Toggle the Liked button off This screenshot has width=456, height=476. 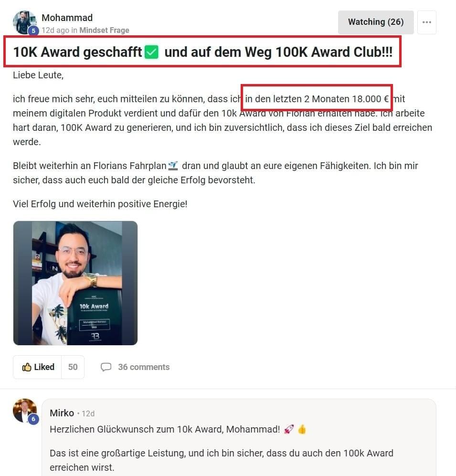pyautogui.click(x=37, y=367)
